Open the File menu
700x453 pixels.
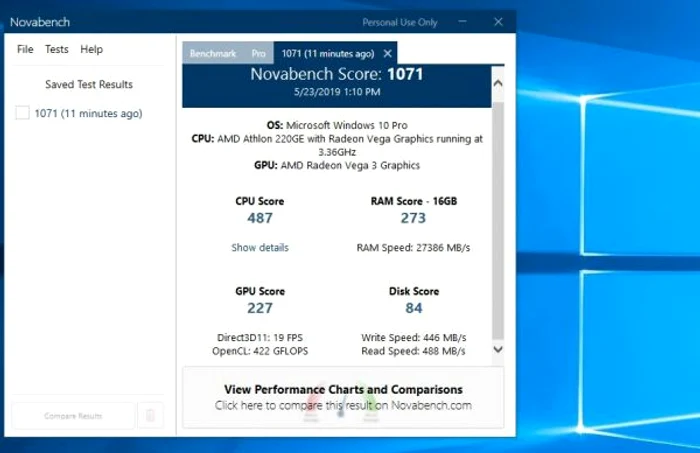point(25,49)
